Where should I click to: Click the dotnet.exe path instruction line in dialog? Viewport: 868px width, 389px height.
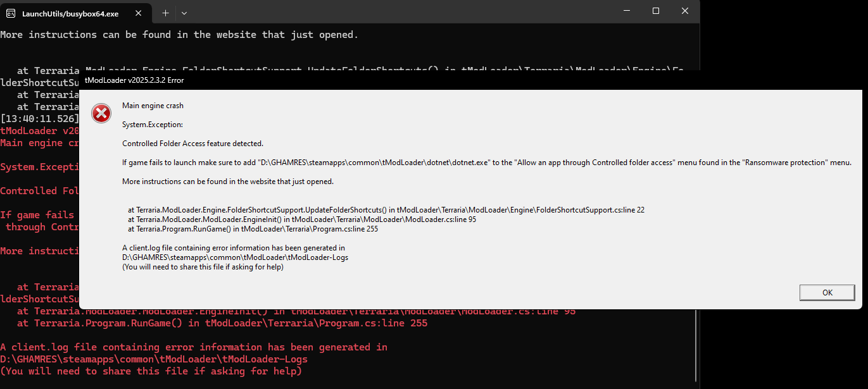[486, 163]
